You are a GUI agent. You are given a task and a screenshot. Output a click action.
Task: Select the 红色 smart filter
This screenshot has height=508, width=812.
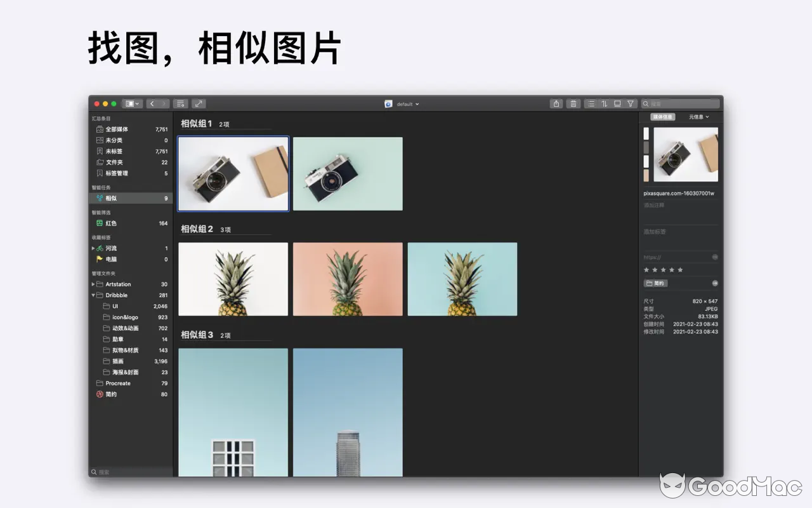pos(108,223)
